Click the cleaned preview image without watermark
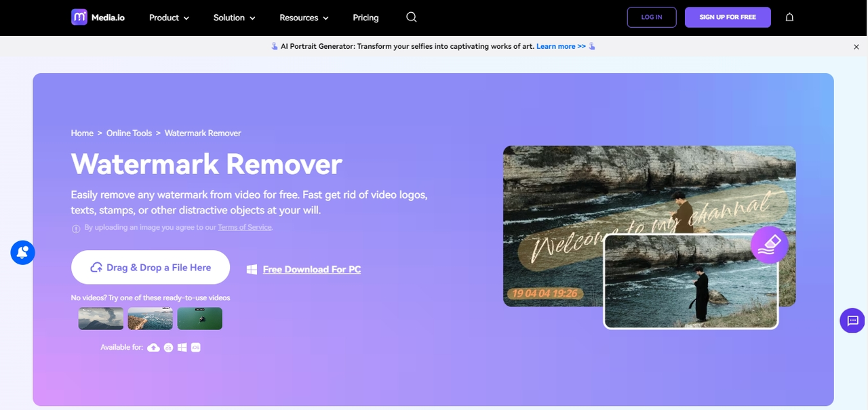The image size is (868, 410). [691, 281]
